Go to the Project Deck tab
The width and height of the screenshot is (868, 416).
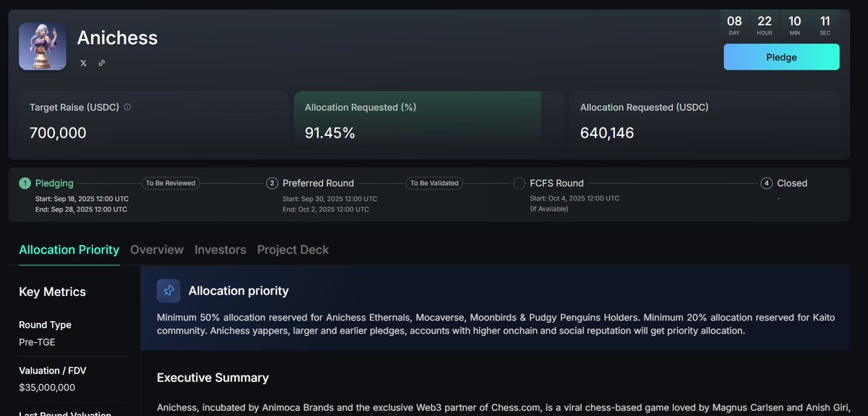293,250
